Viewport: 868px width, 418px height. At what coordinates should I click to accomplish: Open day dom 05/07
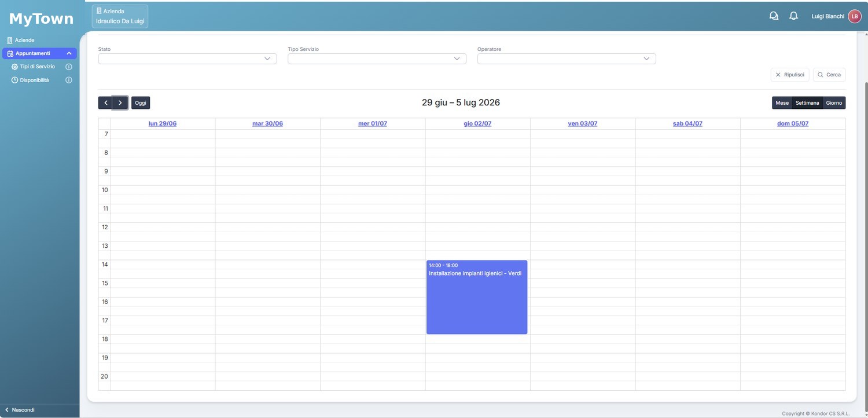click(793, 123)
